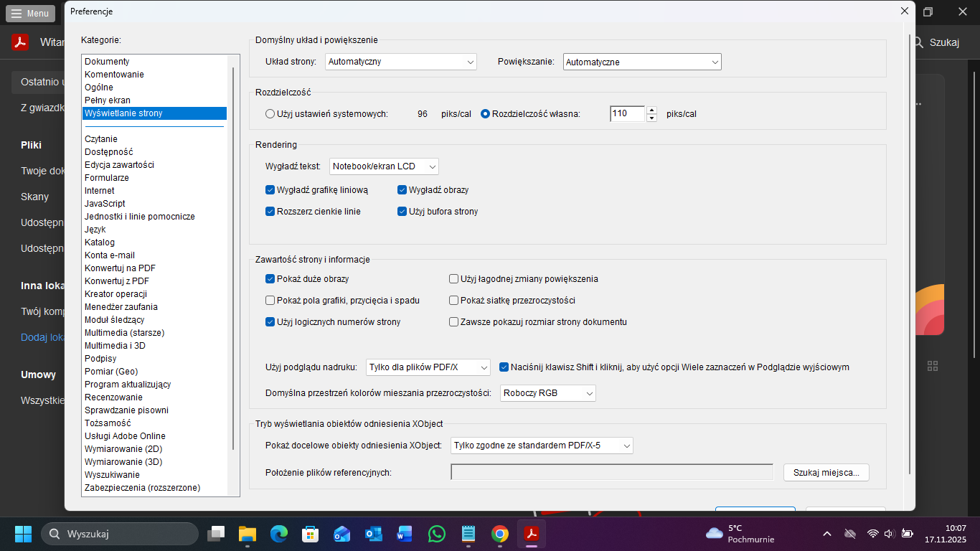Viewport: 980px width, 551px height.
Task: Open the 'Układ strony' dropdown
Action: [x=400, y=62]
